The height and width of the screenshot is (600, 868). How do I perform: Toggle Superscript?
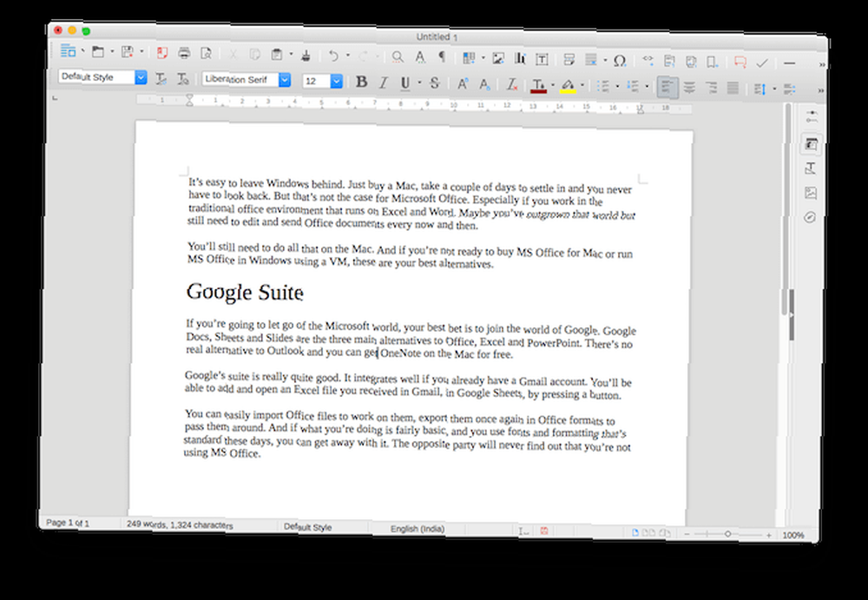click(463, 84)
